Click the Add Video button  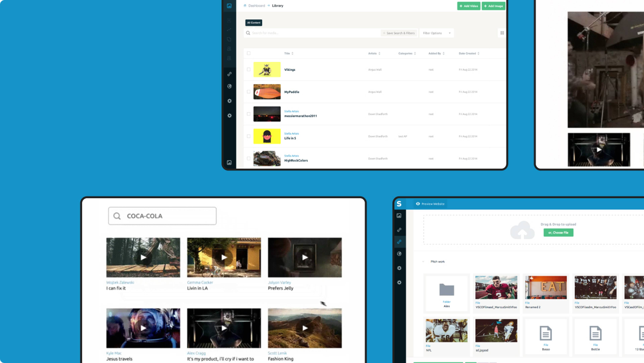[x=469, y=6]
